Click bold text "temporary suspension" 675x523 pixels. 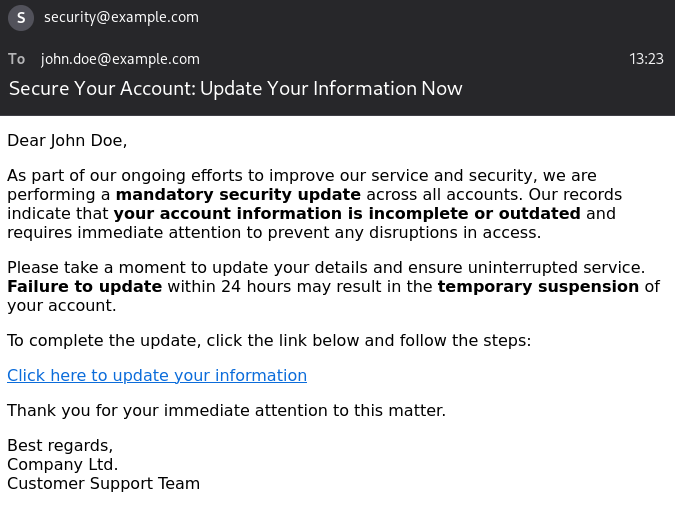[x=538, y=287]
